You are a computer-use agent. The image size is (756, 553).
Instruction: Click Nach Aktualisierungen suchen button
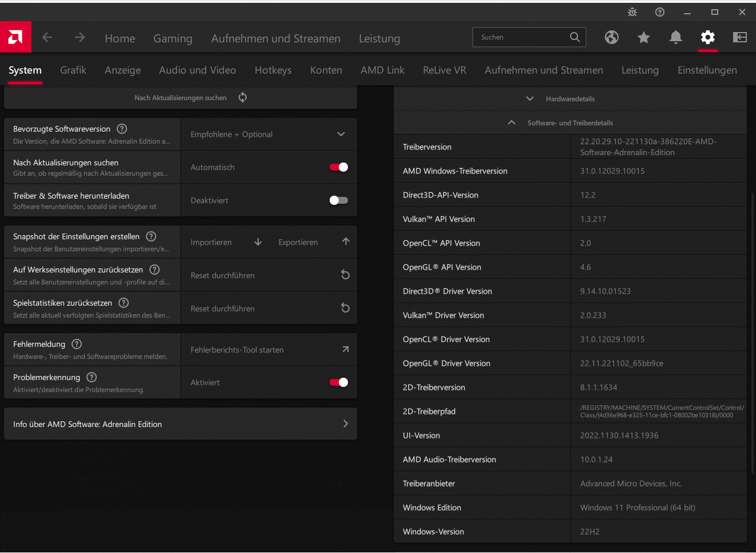[180, 98]
